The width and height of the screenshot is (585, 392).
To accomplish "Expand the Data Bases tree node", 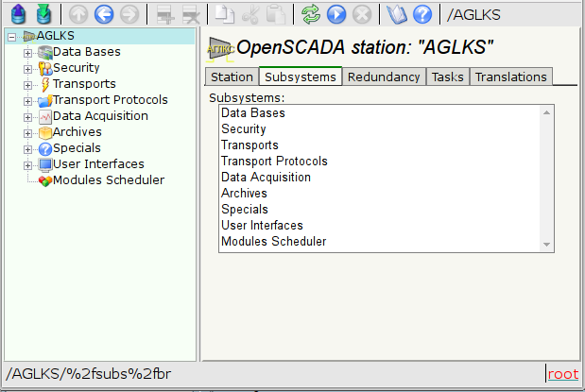I will click(x=27, y=52).
